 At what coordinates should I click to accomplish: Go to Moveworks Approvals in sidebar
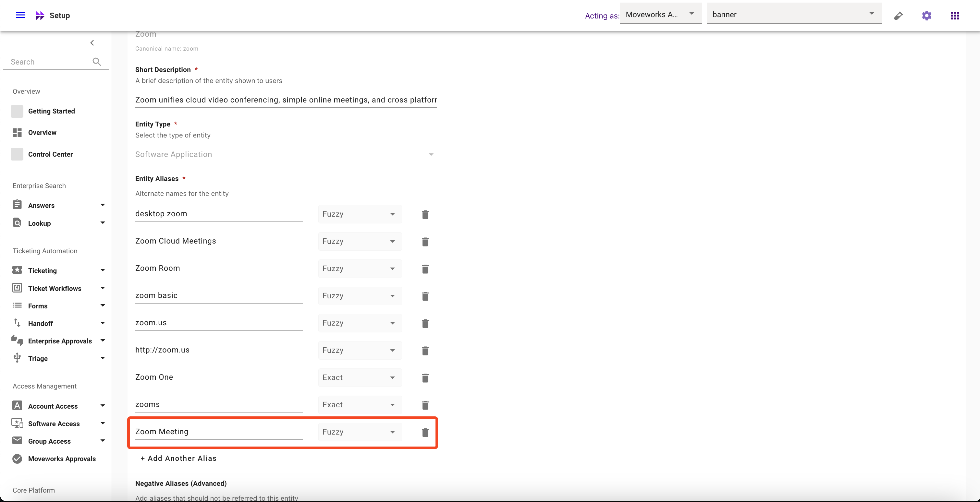pyautogui.click(x=62, y=459)
